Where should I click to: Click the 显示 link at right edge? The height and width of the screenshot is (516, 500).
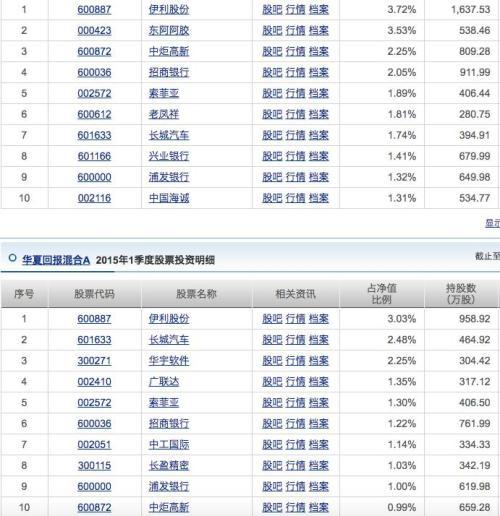point(492,223)
